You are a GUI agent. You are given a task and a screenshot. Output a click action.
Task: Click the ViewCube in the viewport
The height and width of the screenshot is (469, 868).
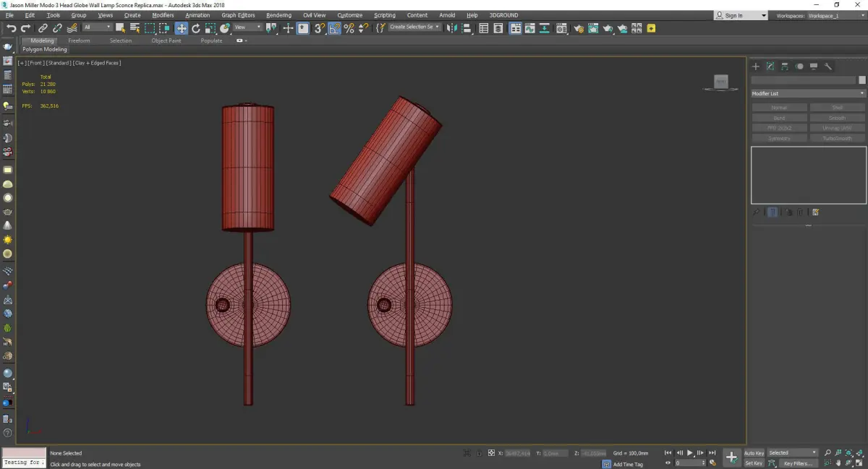tap(720, 82)
